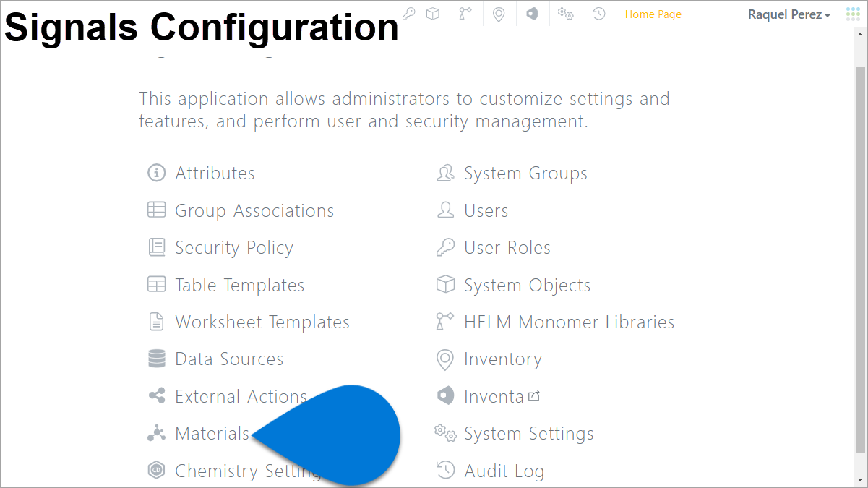Click the document icon beside Security Policy

click(156, 247)
